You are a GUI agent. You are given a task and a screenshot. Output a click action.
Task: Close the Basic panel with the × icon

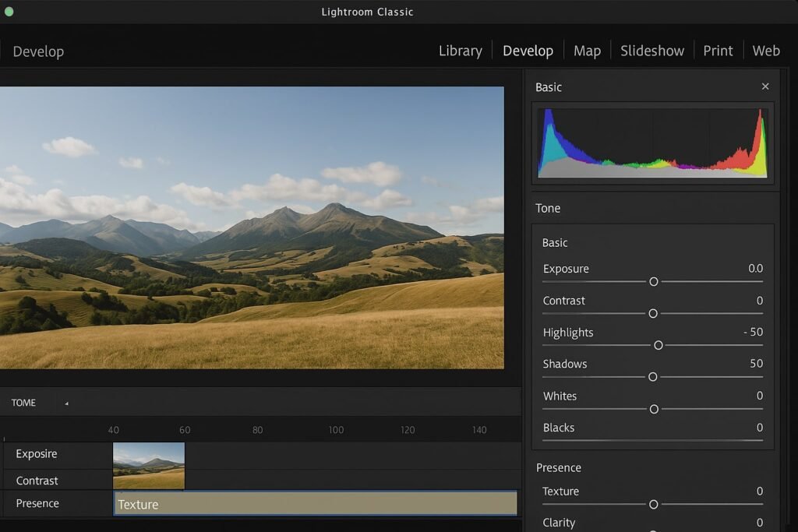[x=765, y=86]
